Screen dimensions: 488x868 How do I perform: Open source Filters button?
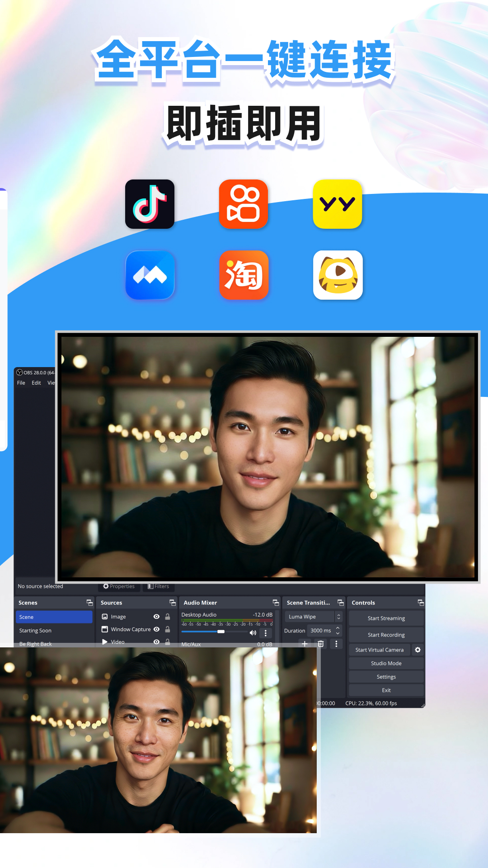click(x=159, y=586)
